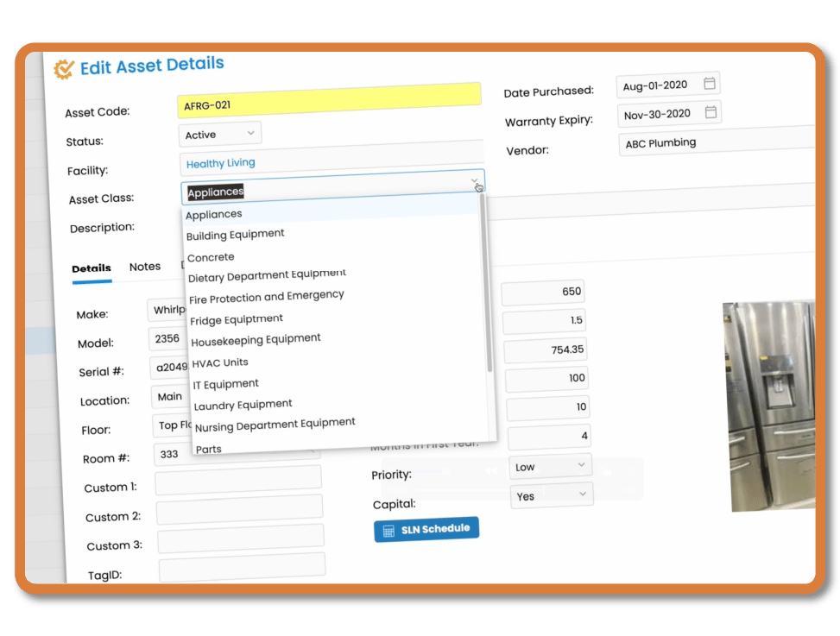Screen dimensions: 840x636
Task: Open the Warranty Expiry calendar picker
Action: 711,112
